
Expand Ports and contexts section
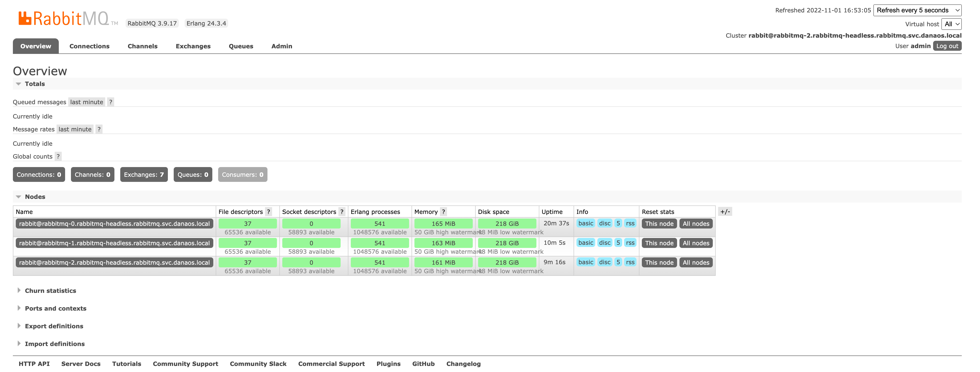tap(56, 308)
